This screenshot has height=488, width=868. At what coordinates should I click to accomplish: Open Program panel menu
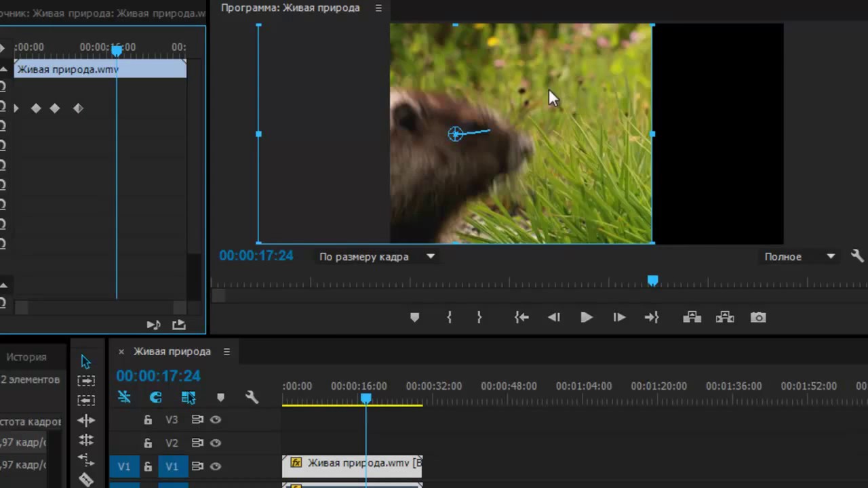point(378,8)
